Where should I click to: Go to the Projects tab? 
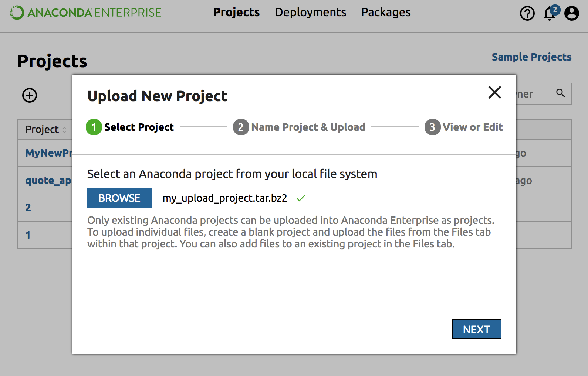236,12
